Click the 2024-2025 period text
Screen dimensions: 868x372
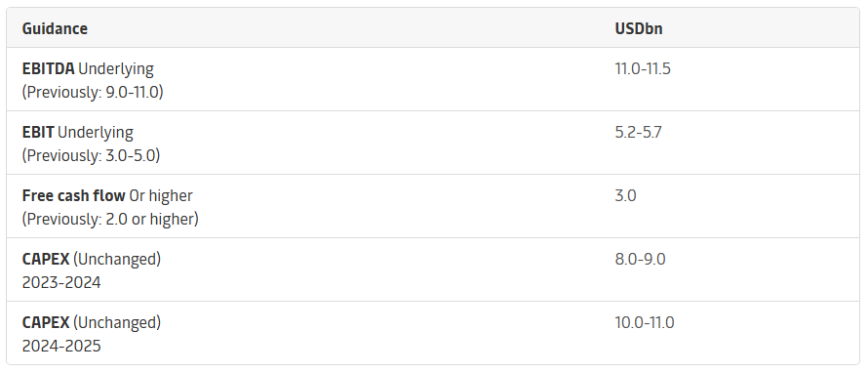click(x=61, y=346)
